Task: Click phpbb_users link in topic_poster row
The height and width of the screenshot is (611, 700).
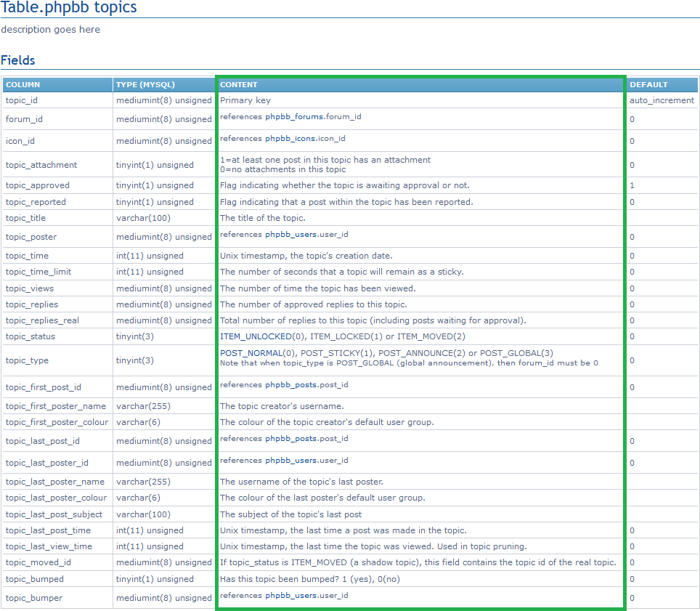Action: click(288, 234)
